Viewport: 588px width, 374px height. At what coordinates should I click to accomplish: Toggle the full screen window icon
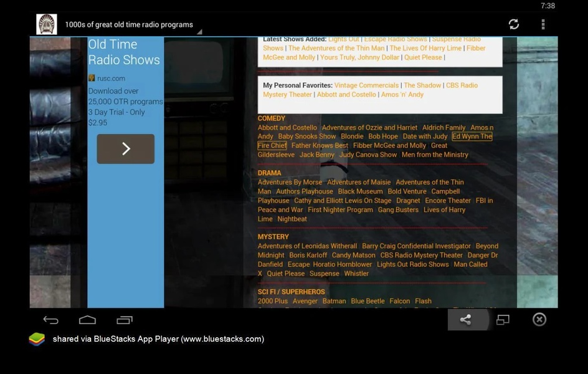pos(503,320)
